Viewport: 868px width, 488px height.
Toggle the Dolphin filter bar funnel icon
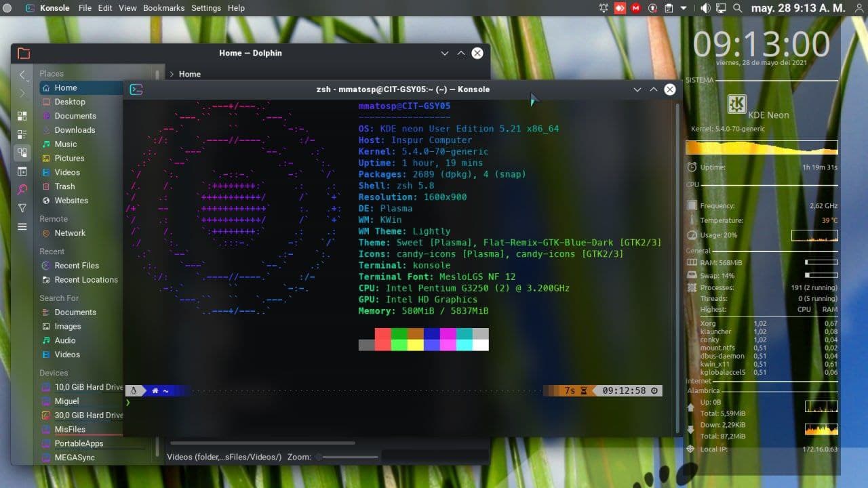22,208
